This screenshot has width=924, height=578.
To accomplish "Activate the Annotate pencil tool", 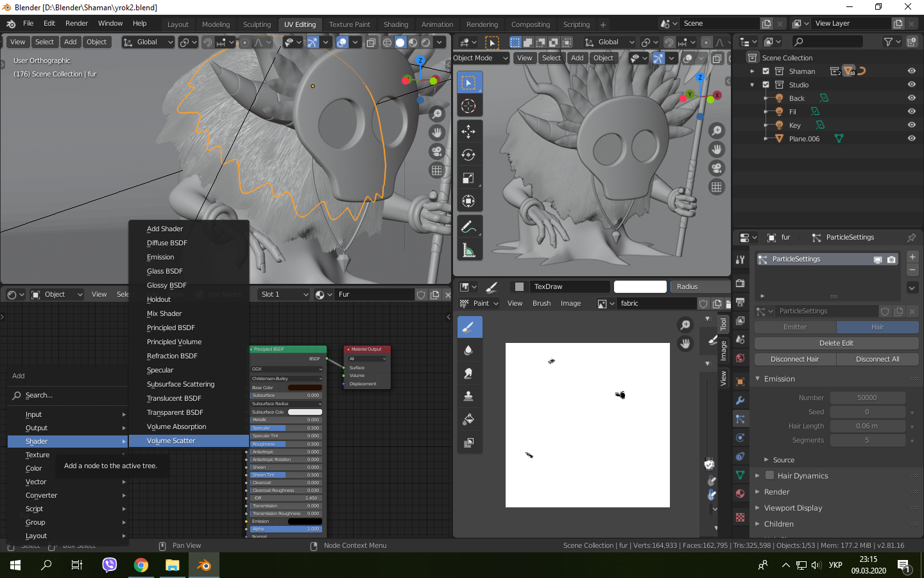I will 468,227.
